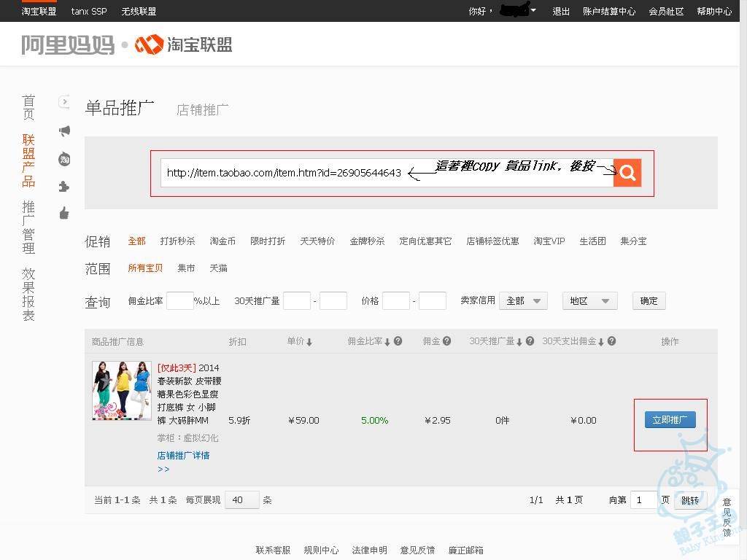Switch to the 单品推广 tab

tap(120, 108)
